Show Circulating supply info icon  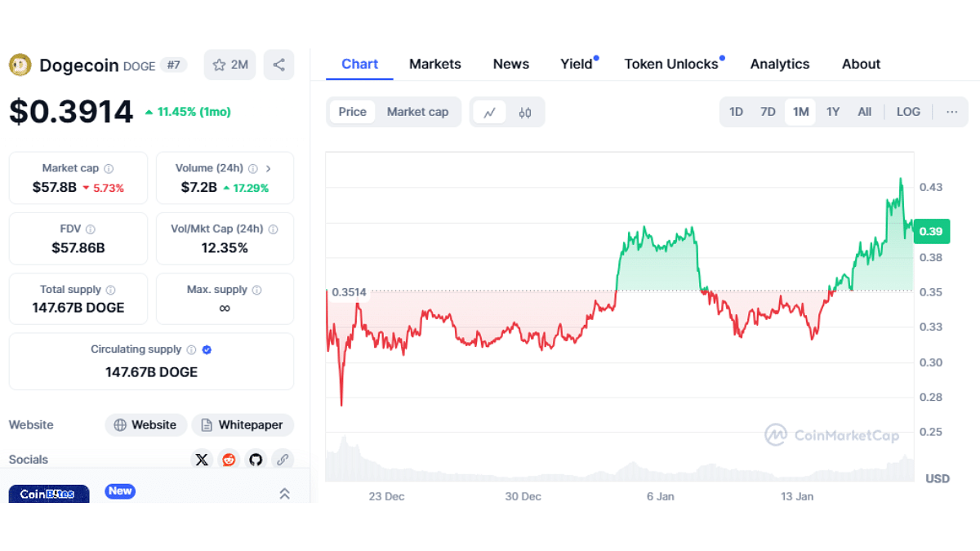(x=191, y=350)
